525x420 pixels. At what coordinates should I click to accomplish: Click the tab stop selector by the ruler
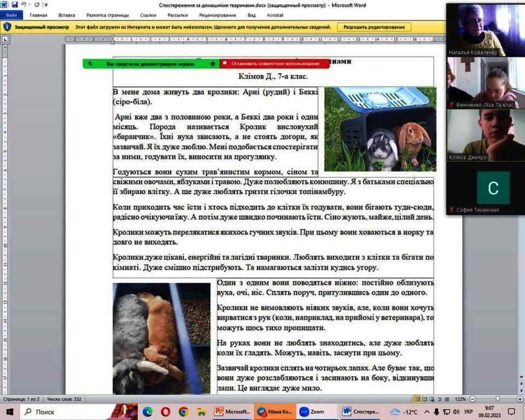tap(5, 39)
